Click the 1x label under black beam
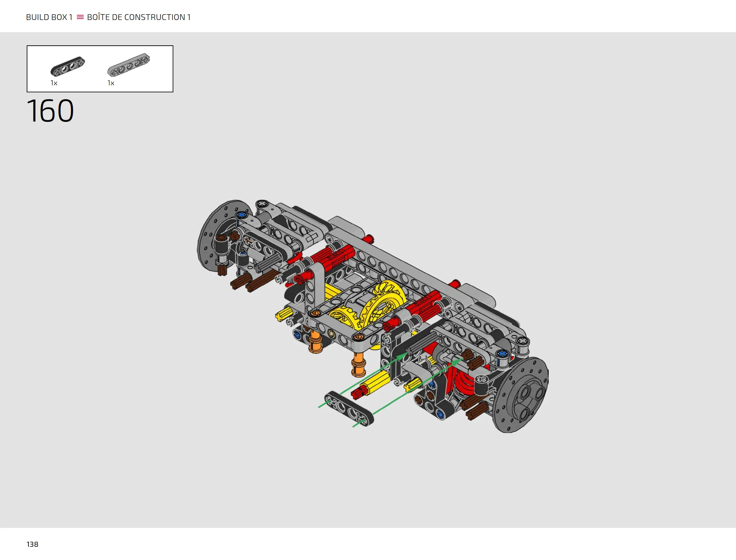The height and width of the screenshot is (560, 736). click(54, 83)
